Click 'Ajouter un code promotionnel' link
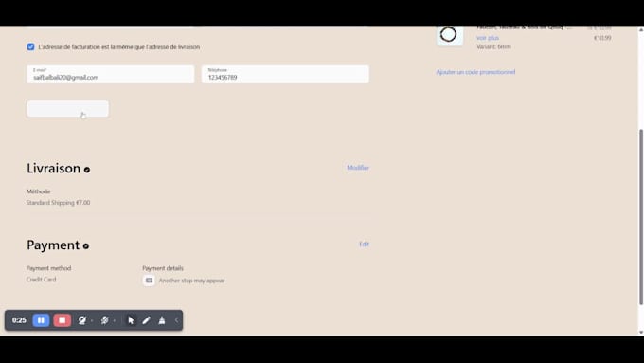 tap(475, 72)
